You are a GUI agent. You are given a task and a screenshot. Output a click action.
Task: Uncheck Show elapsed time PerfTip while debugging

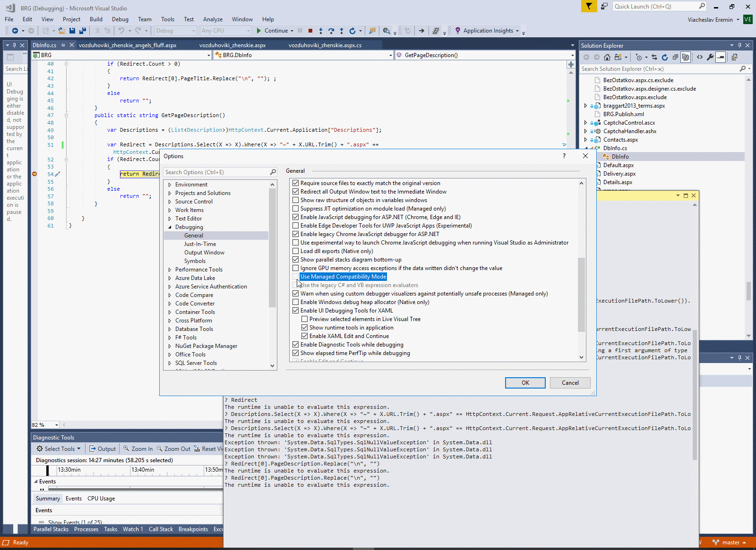tap(296, 353)
